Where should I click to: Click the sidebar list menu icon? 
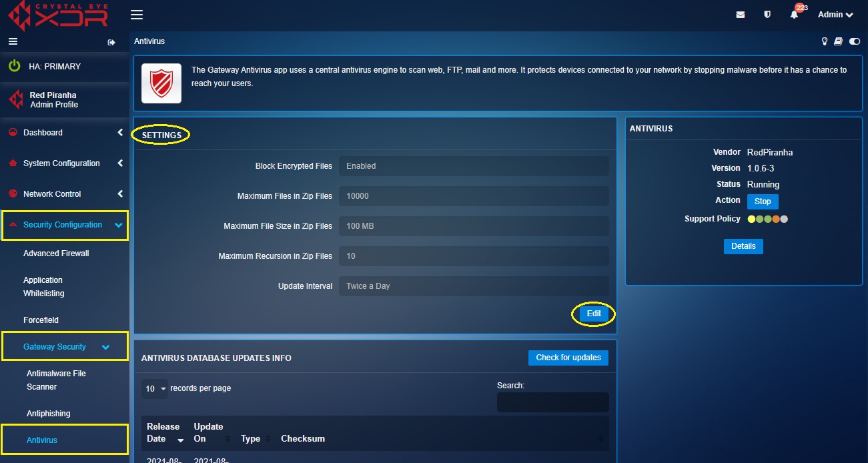tap(12, 41)
